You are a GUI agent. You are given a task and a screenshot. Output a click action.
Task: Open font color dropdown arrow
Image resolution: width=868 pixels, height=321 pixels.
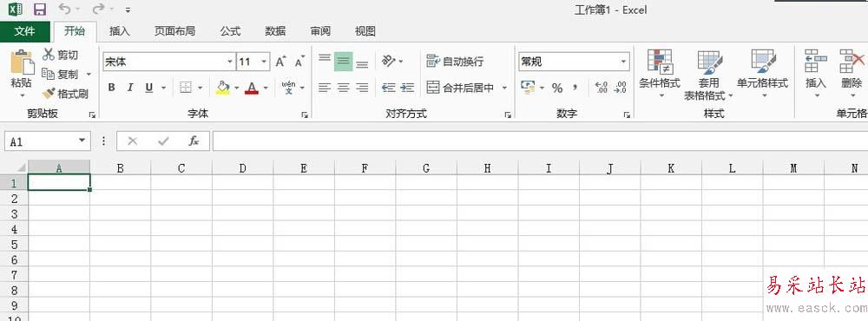[x=266, y=88]
